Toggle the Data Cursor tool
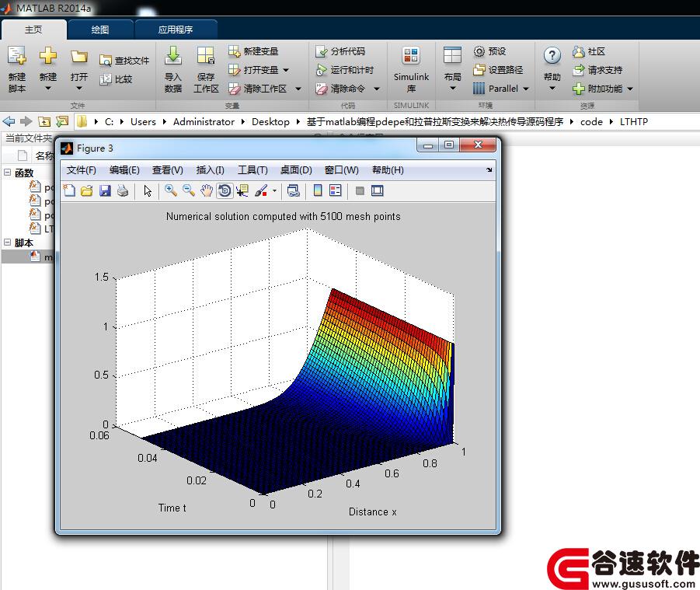Image resolution: width=700 pixels, height=590 pixels. [242, 190]
